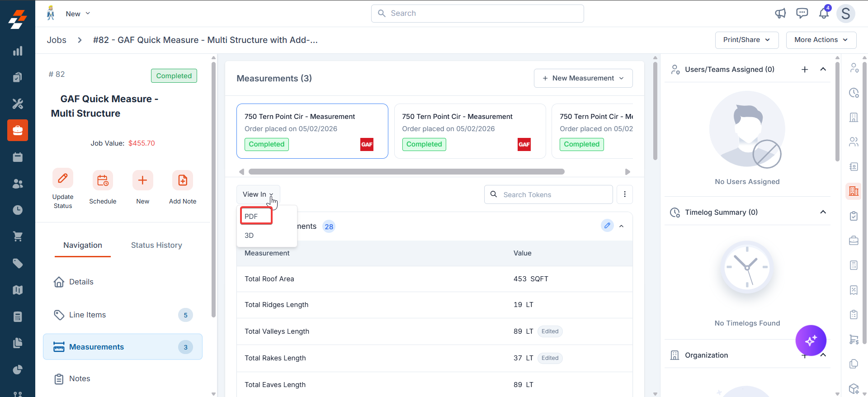
Task: Click the Total Eaves Length row
Action: pos(434,384)
